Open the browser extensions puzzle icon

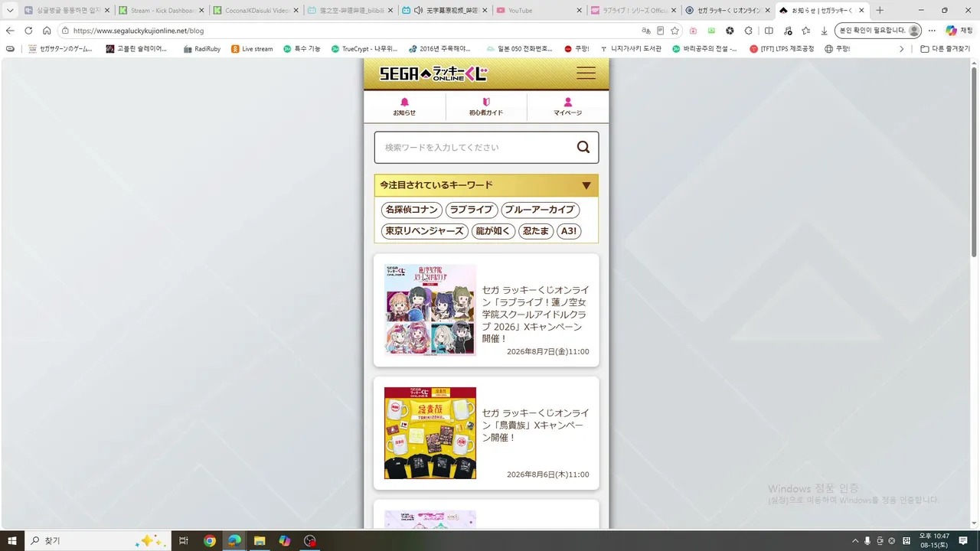click(x=749, y=31)
